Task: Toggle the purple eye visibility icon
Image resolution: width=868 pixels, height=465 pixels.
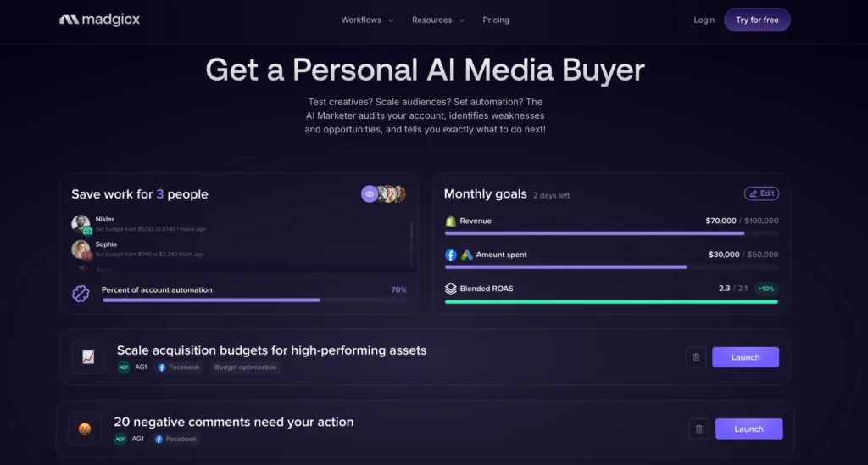Action: (x=369, y=194)
